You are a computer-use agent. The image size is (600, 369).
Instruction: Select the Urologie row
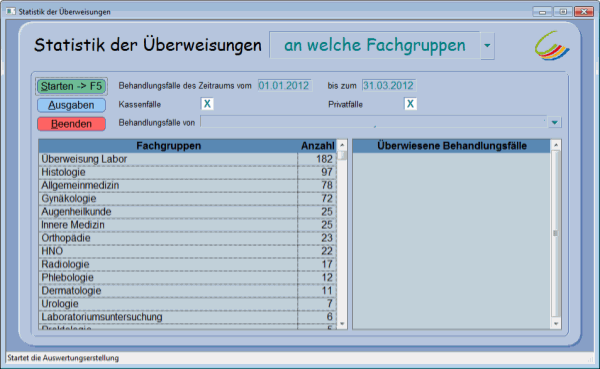188,304
